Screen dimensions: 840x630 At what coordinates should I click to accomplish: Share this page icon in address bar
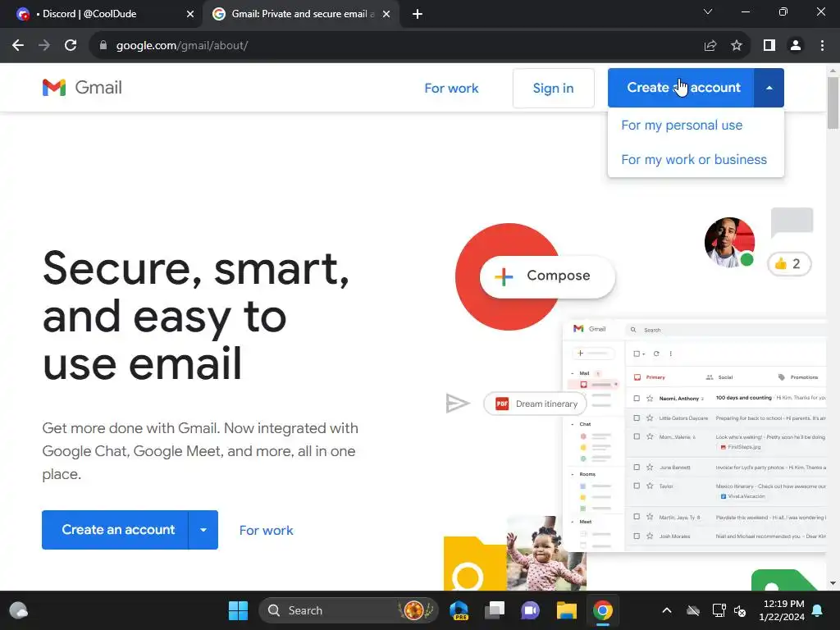710,46
